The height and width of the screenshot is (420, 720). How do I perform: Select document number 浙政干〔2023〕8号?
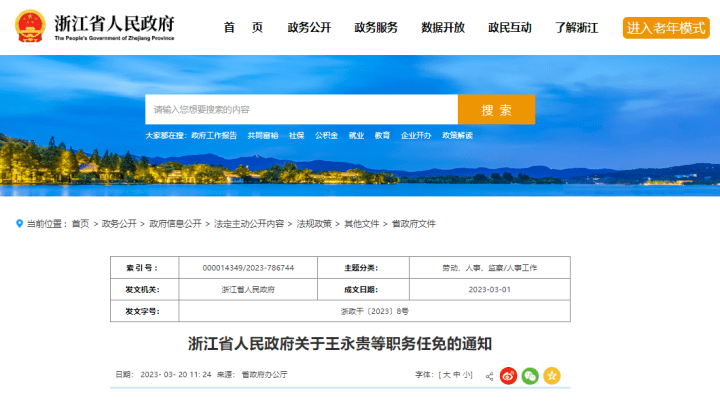pos(375,311)
